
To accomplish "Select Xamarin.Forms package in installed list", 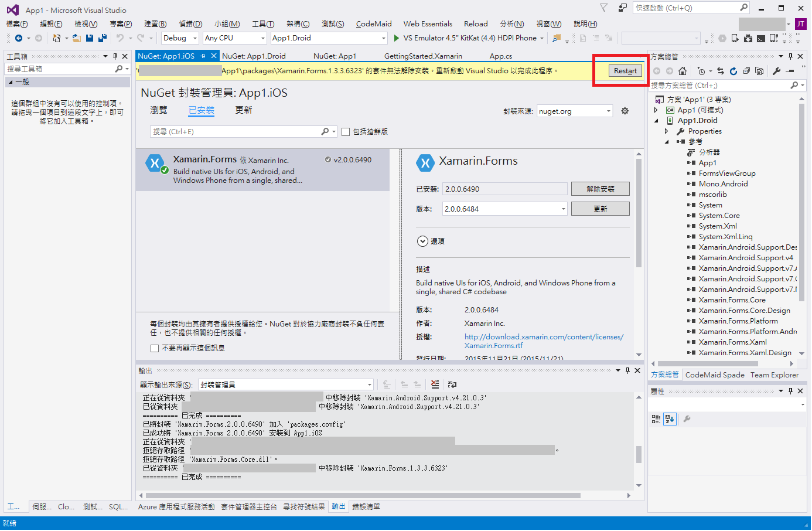I will [x=262, y=169].
